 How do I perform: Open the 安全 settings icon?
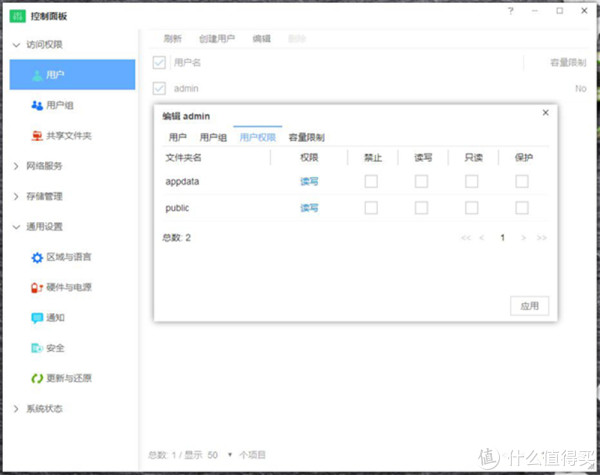(37, 348)
